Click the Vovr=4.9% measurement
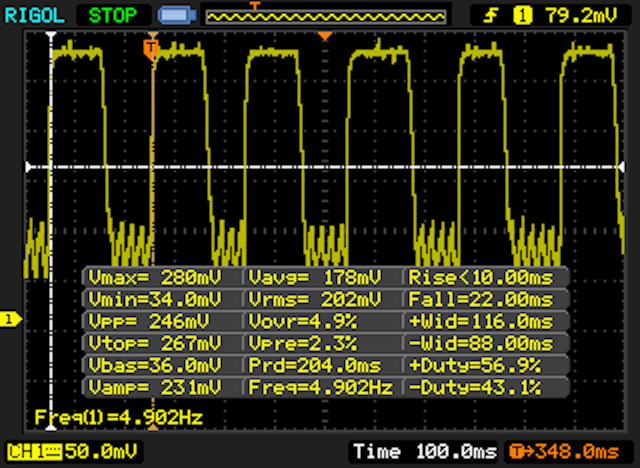 [302, 322]
